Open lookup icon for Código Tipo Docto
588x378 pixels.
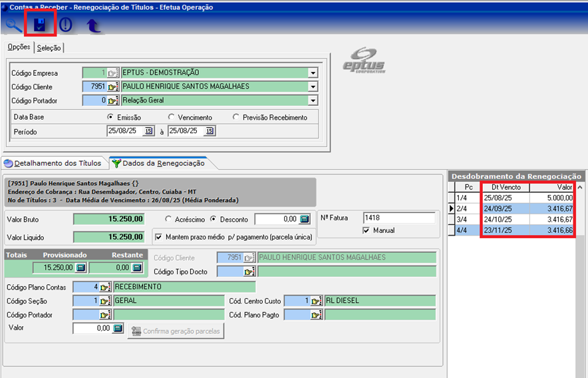(249, 272)
